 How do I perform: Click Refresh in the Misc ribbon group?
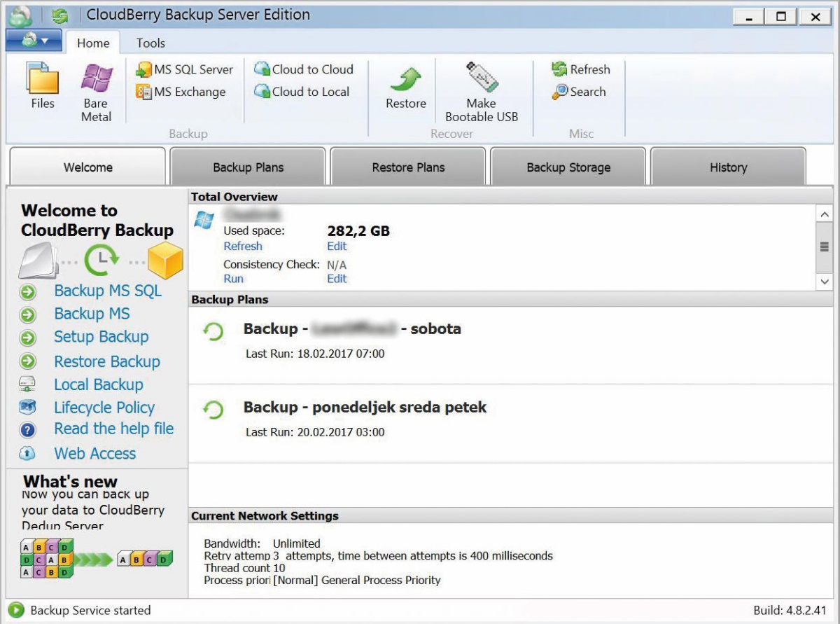point(581,69)
